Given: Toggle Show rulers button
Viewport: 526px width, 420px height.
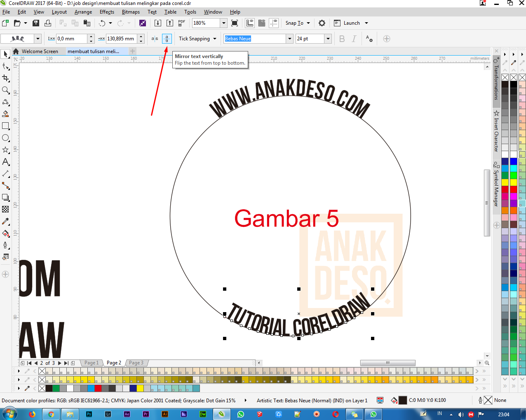Looking at the screenshot, I should (x=250, y=23).
